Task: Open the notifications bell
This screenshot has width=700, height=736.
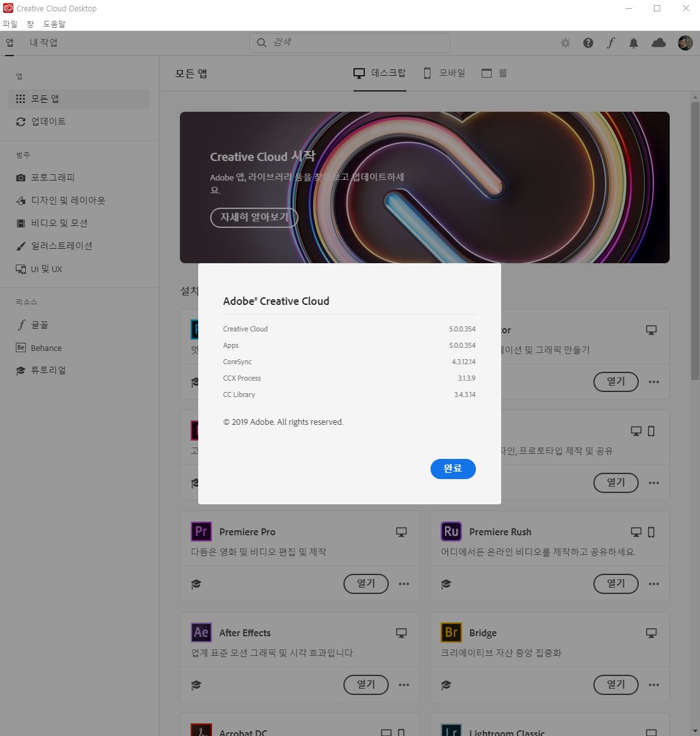Action: point(633,43)
